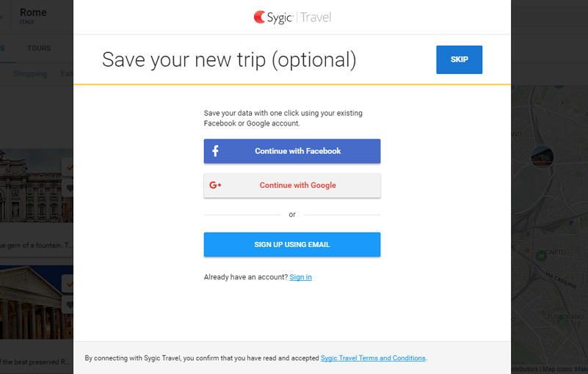Open Sygic Travel Terms and Conditions
Screen dimensions: 588x374
click(373, 358)
